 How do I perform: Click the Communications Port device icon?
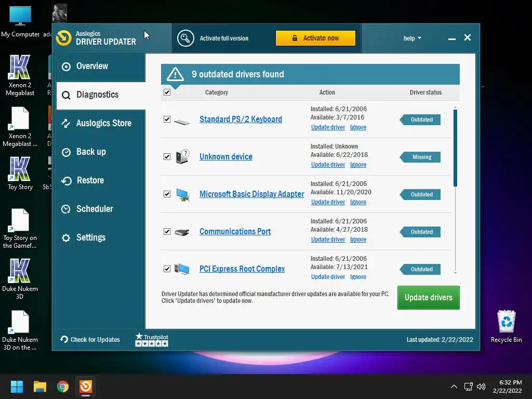(182, 232)
